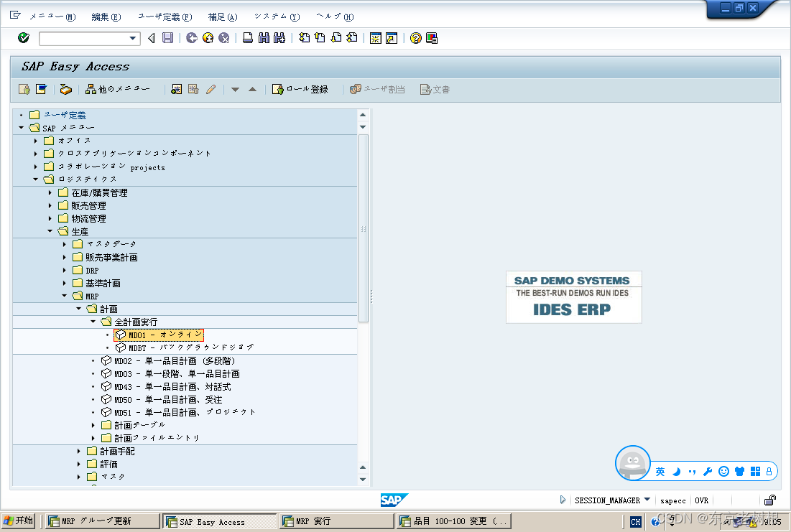Open the IME skin shirt icon
Viewport: 791px width, 532px height.
click(x=739, y=472)
